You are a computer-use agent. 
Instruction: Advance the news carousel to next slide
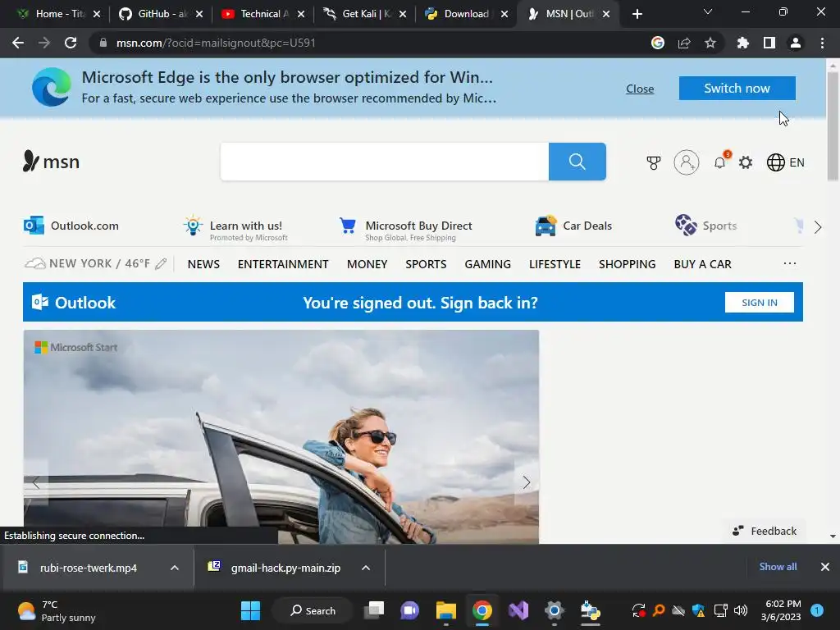pos(527,482)
